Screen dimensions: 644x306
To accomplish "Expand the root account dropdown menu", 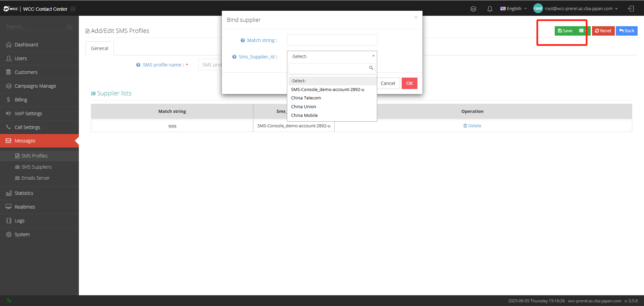I will pos(582,9).
